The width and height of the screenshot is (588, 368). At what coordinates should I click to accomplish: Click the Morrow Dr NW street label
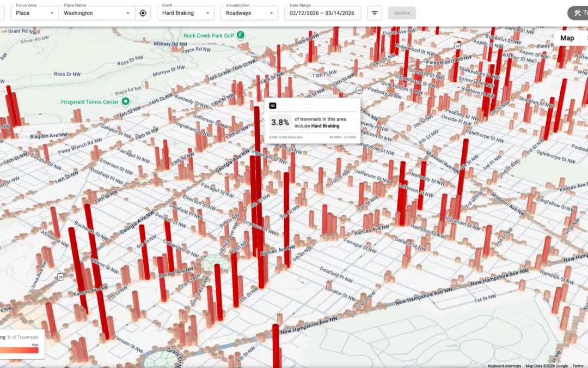[169, 70]
